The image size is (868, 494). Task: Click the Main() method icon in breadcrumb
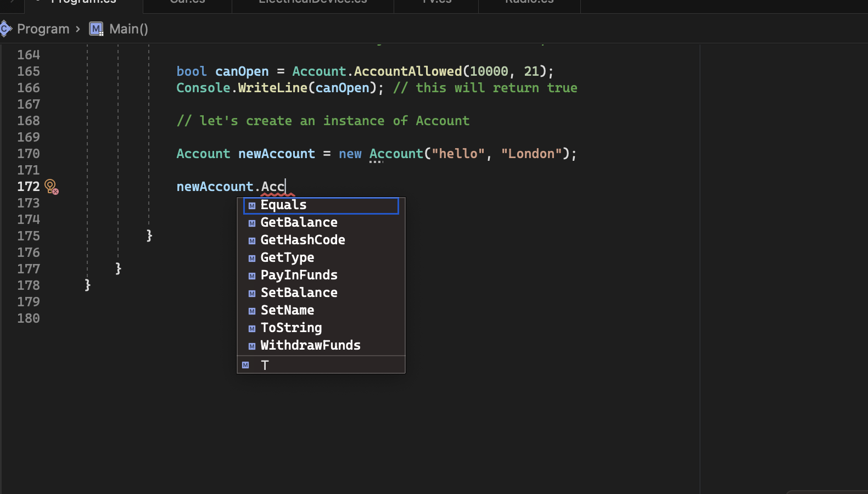click(x=96, y=29)
